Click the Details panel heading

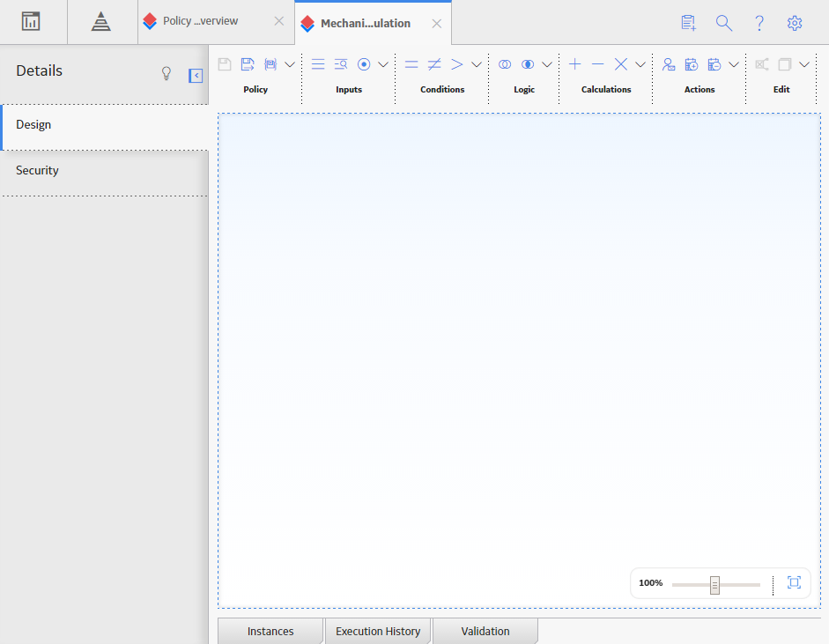39,70
